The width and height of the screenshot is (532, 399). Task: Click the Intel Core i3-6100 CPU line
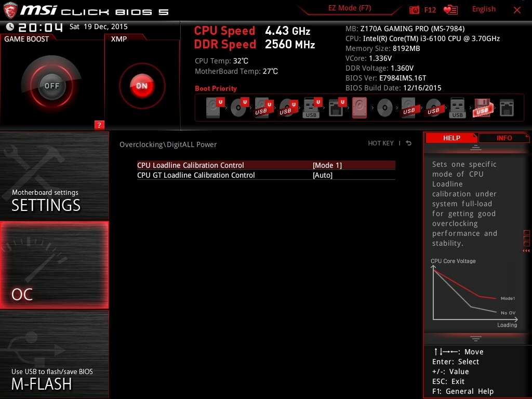422,38
